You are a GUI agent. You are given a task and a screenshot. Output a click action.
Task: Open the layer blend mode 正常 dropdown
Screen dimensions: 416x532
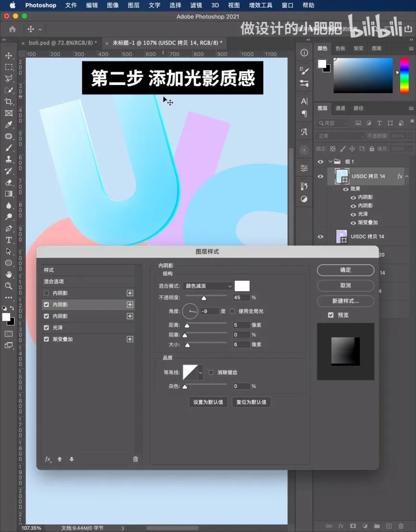(340, 136)
